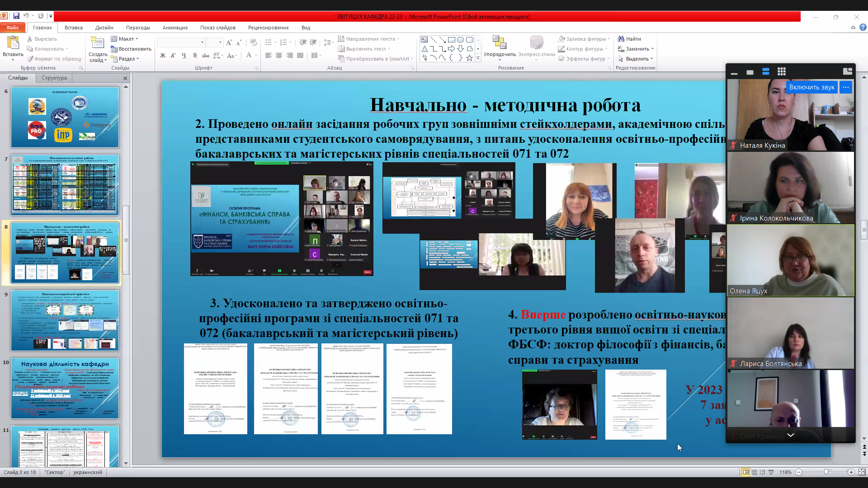The image size is (868, 488).
Task: Toggle center text alignment
Action: [x=279, y=56]
